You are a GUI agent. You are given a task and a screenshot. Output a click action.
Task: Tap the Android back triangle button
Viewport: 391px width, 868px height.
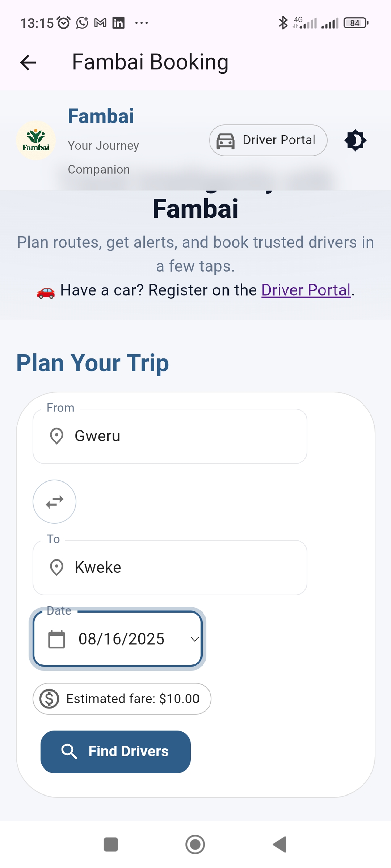[279, 844]
